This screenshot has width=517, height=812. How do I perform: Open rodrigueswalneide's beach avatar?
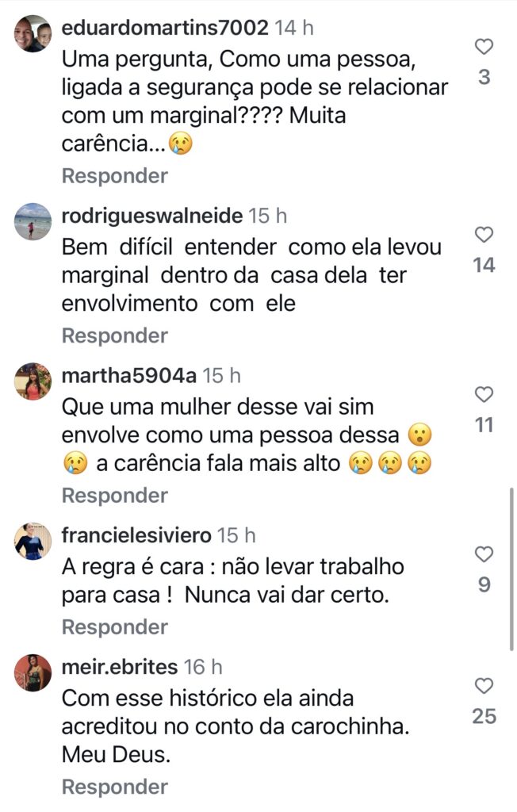(x=33, y=221)
